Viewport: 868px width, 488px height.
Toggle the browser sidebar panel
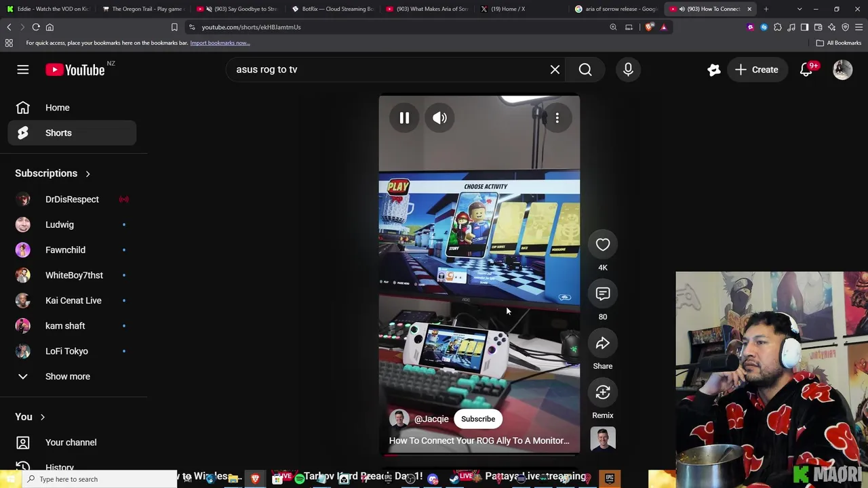coord(804,27)
